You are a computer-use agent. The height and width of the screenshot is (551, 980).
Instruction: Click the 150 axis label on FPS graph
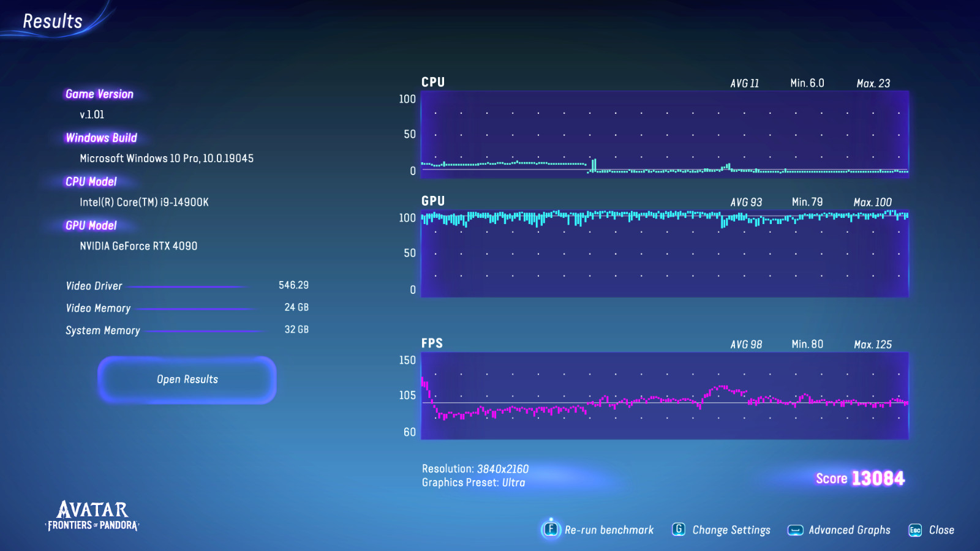point(407,361)
